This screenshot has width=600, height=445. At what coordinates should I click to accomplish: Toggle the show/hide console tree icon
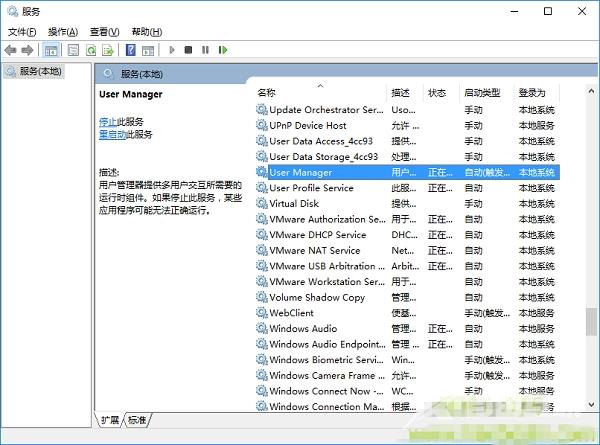pos(51,49)
